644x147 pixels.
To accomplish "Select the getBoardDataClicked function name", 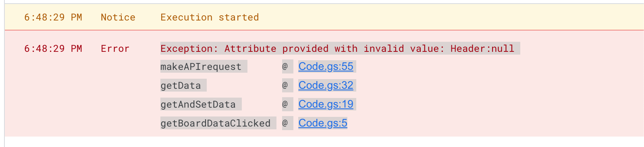I will 215,123.
